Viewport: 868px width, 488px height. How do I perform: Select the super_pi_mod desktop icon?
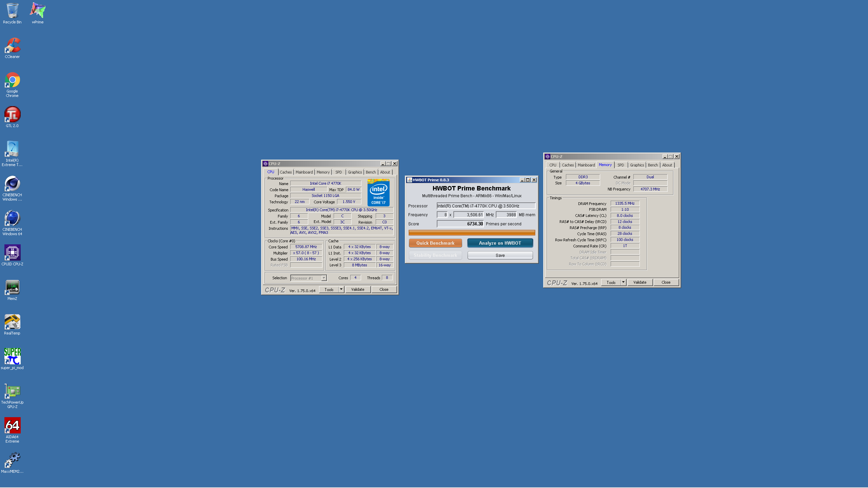[12, 359]
